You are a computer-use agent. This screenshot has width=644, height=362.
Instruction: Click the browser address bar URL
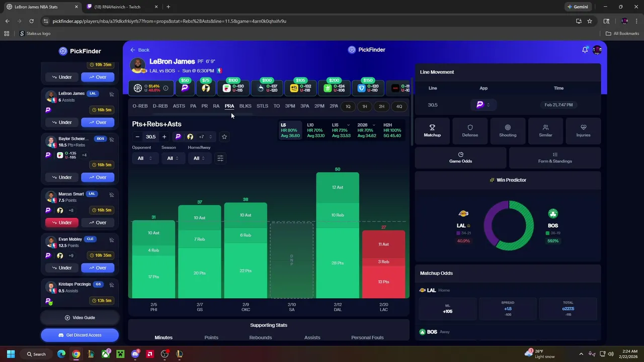(x=170, y=21)
